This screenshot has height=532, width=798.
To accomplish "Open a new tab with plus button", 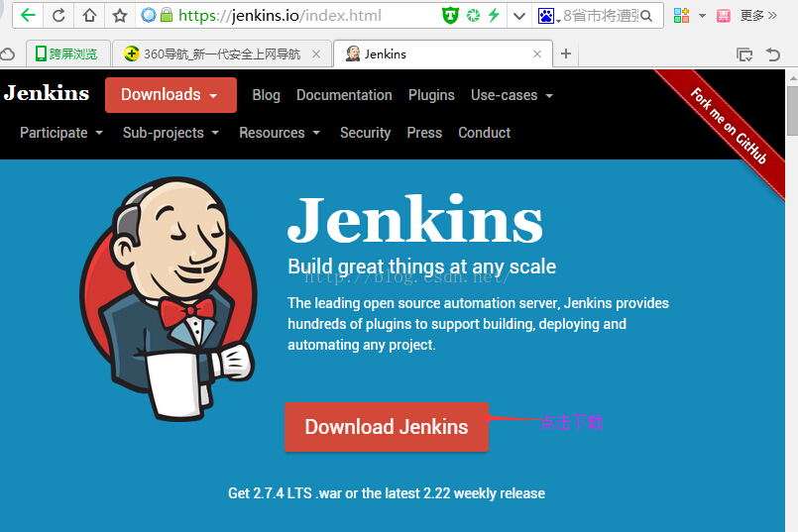I will point(565,53).
